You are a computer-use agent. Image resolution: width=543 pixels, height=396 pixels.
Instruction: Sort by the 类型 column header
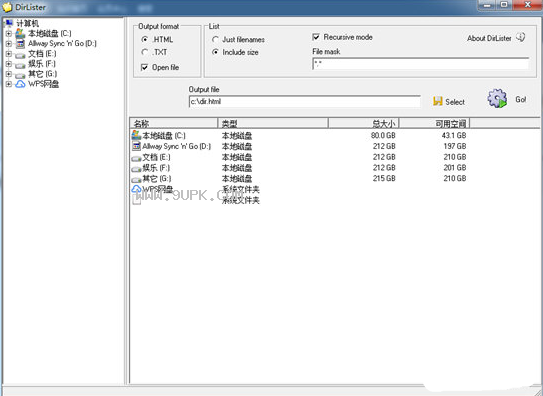(x=273, y=123)
